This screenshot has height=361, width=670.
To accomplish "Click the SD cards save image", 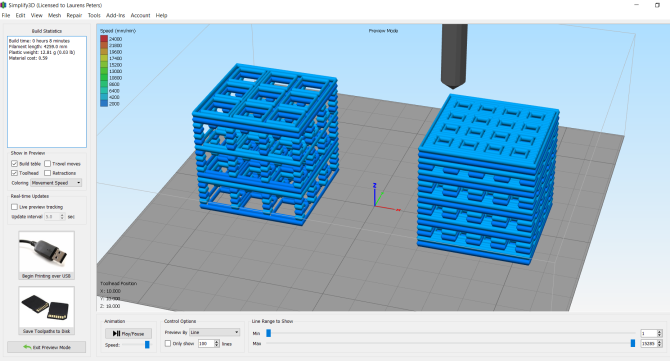I will pos(46,307).
